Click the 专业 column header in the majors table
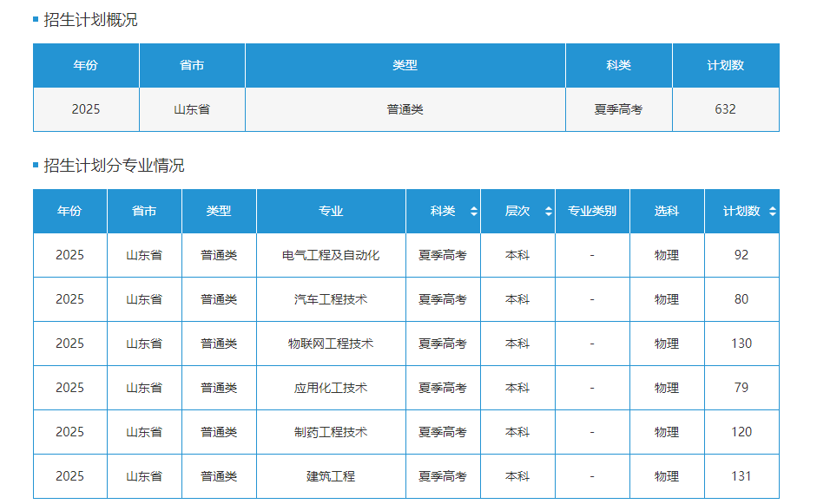 pos(331,212)
